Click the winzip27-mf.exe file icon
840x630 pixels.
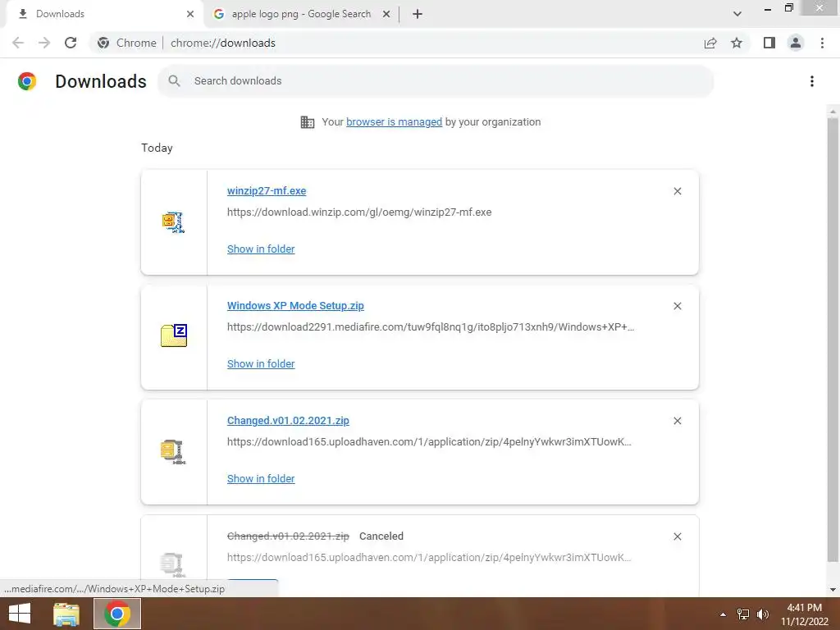click(x=174, y=221)
